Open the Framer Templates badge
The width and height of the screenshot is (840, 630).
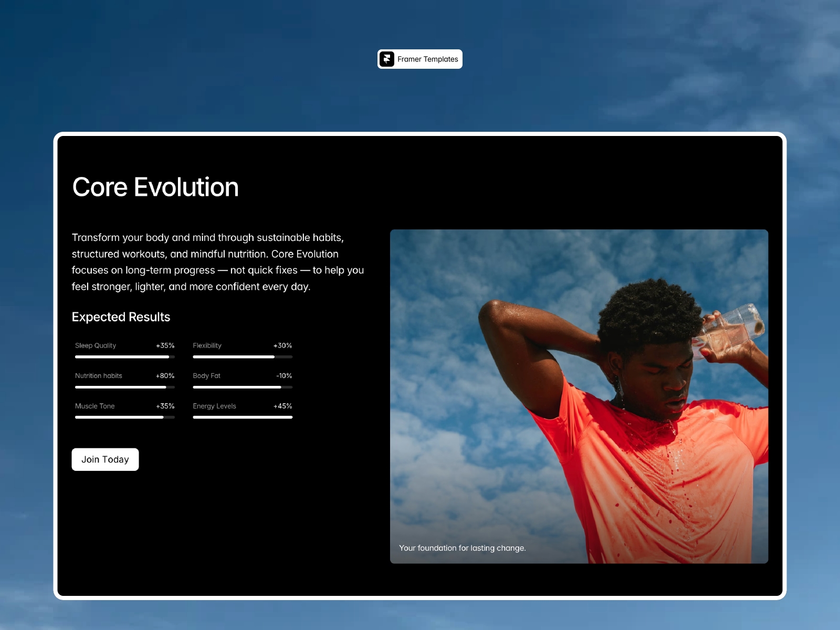click(420, 59)
